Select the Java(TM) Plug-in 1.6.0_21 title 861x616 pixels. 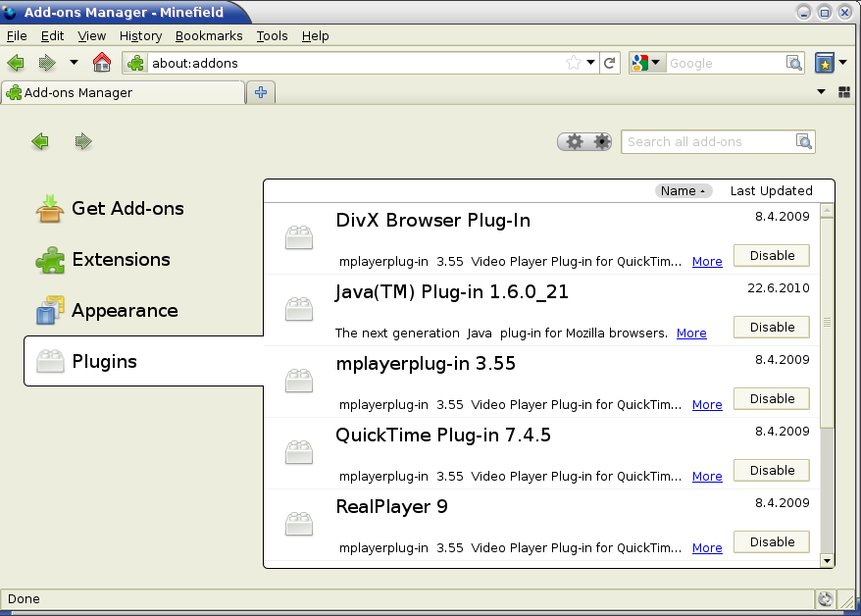click(x=452, y=292)
